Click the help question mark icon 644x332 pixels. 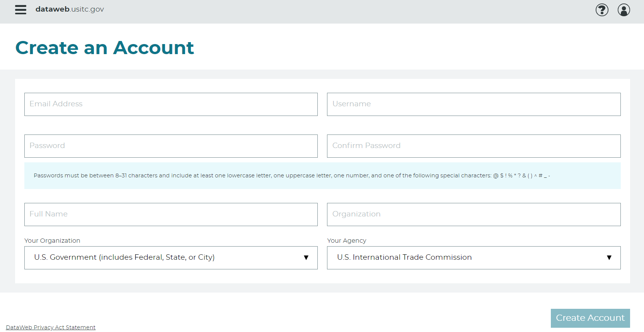(602, 10)
